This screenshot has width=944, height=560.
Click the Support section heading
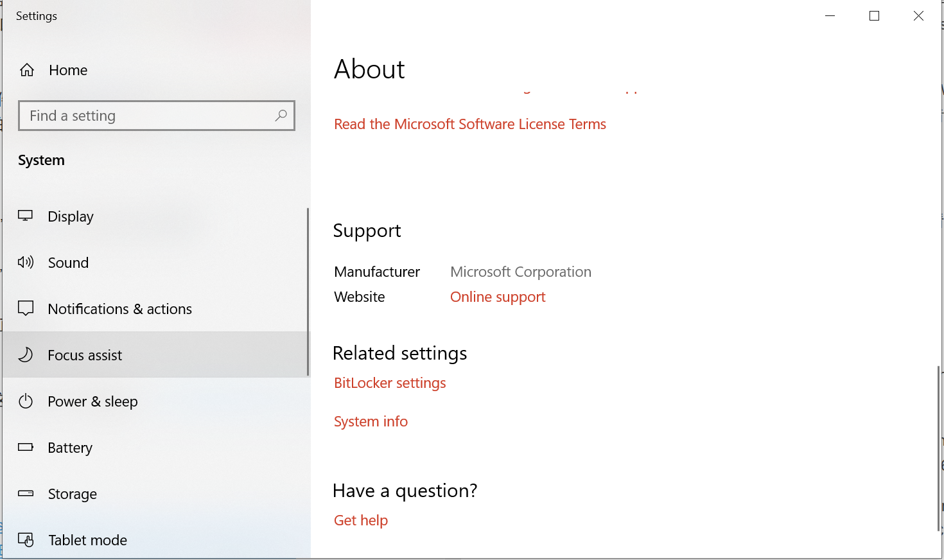click(367, 231)
